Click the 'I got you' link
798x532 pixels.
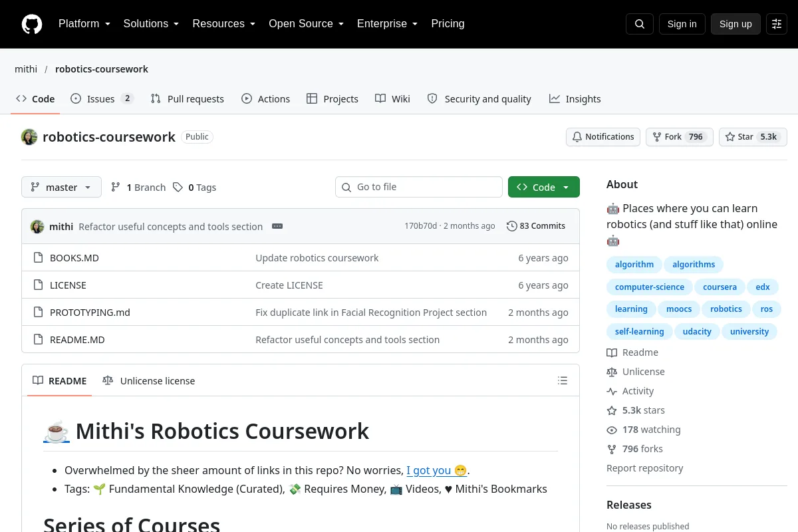pos(437,470)
